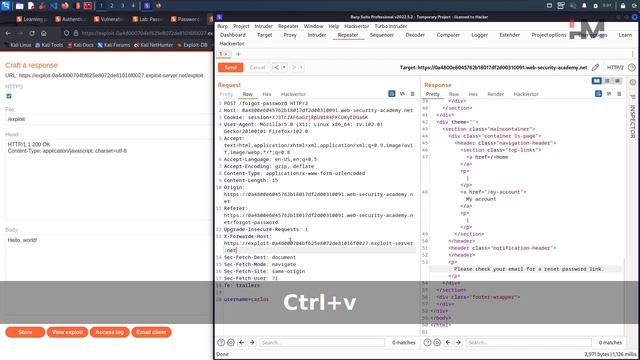640x360 pixels.
Task: Switch to the Sequencer tab
Action: (x=382, y=35)
